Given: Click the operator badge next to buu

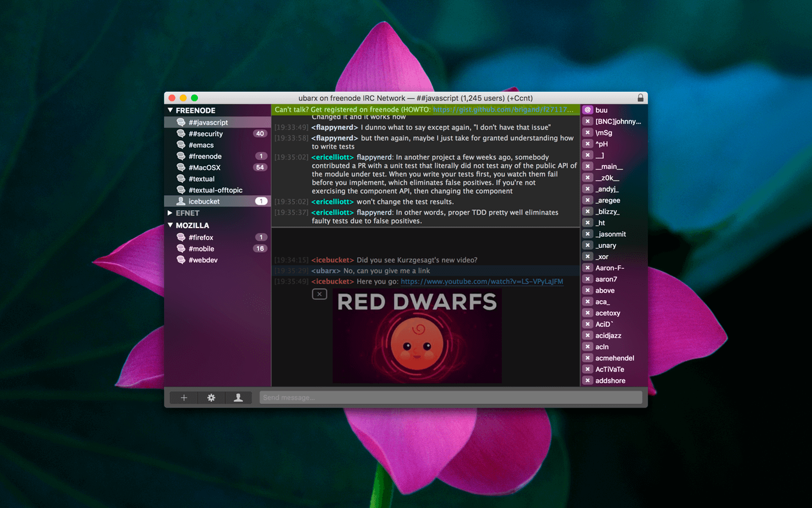Looking at the screenshot, I should [588, 110].
